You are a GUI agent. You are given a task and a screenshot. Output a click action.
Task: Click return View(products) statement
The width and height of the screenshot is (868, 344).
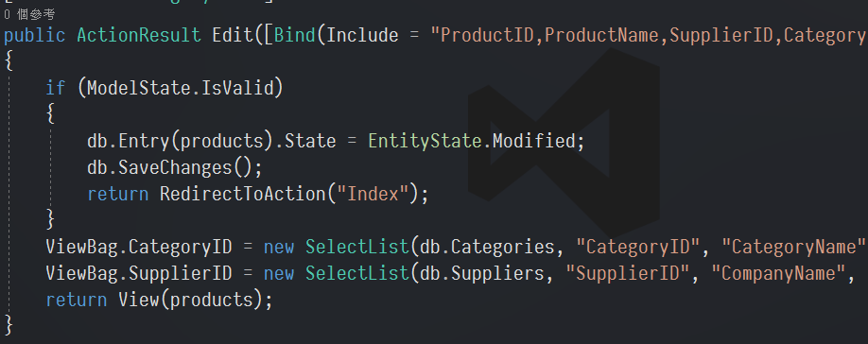(160, 300)
